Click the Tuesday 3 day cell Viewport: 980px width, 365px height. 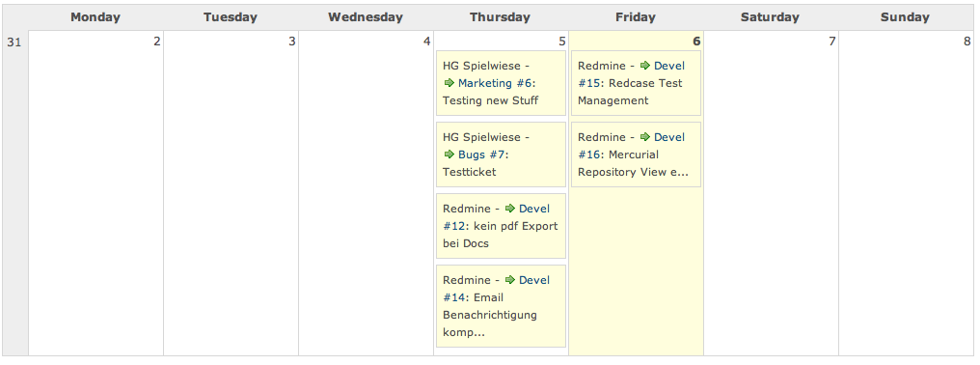tap(231, 193)
